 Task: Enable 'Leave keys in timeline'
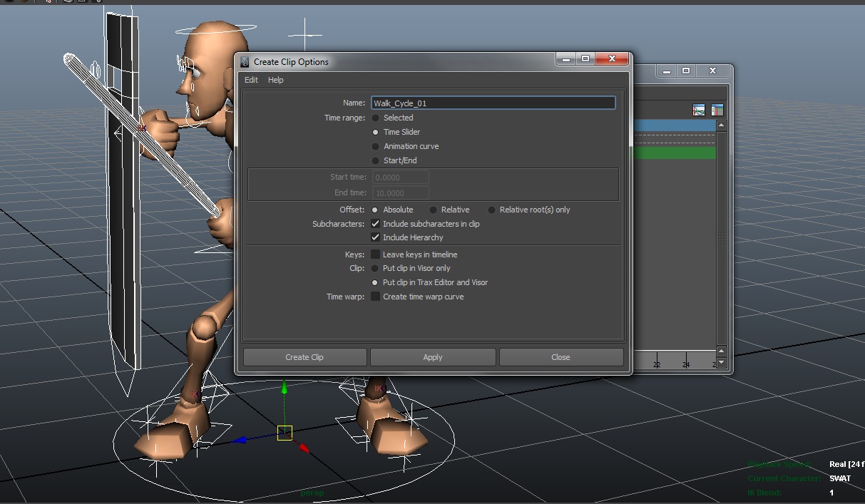tap(375, 254)
